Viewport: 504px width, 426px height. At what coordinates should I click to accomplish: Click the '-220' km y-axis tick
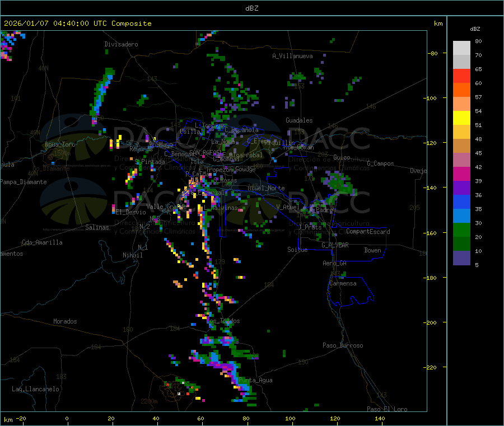(x=431, y=367)
